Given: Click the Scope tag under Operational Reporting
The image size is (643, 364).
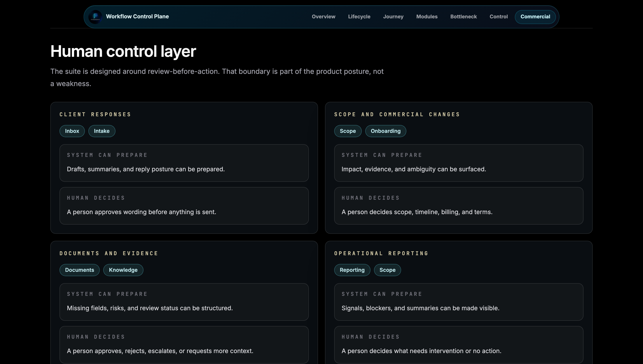Looking at the screenshot, I should click(x=387, y=270).
